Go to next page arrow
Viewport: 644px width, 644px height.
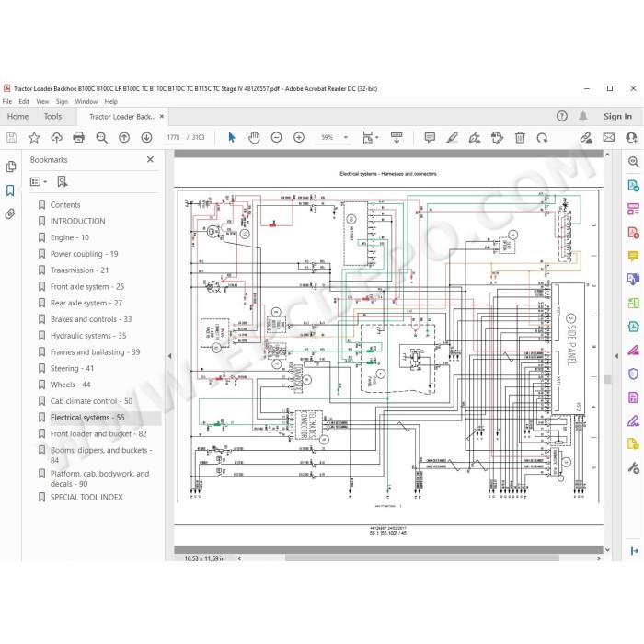click(146, 137)
